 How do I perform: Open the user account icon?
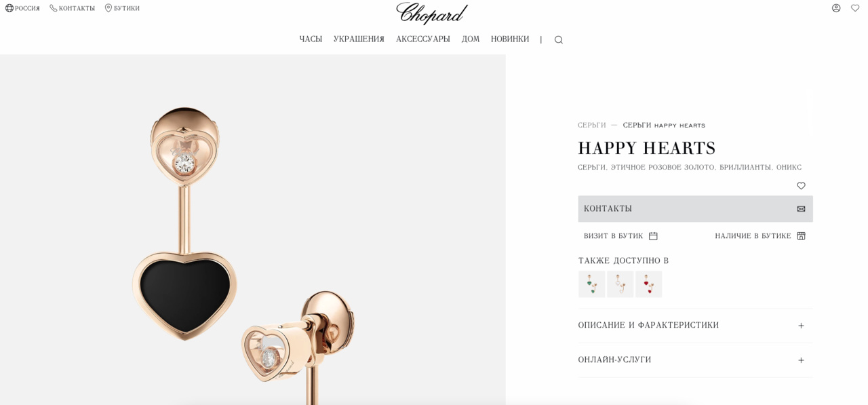pos(836,8)
